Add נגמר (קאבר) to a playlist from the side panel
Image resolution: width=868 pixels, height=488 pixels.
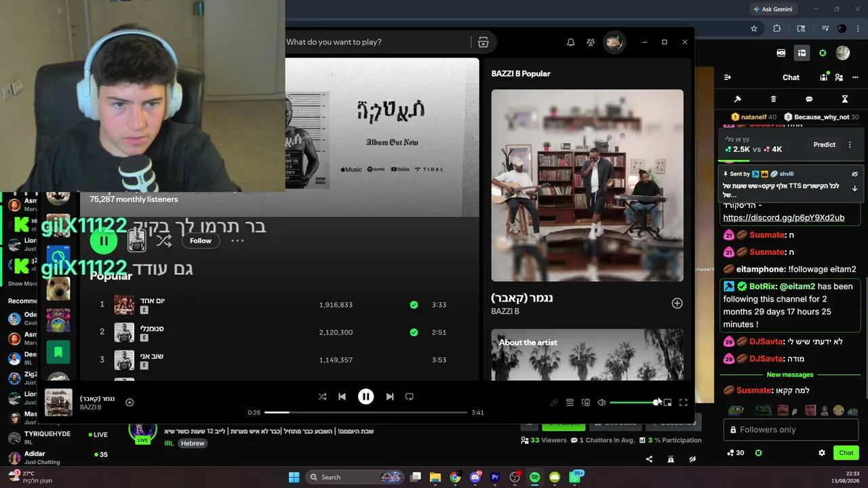coord(677,303)
